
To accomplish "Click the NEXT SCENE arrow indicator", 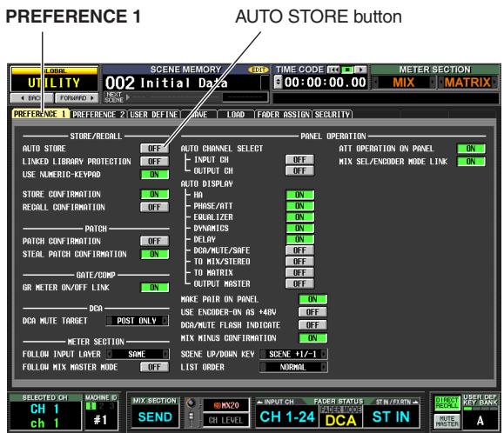I will coord(128,97).
